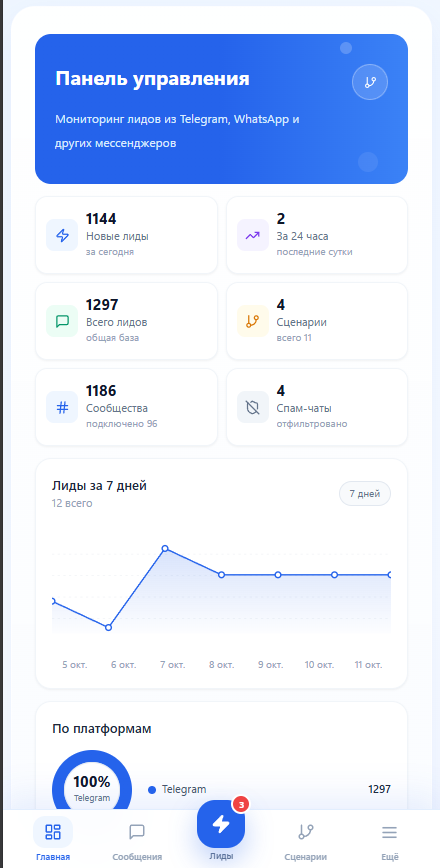Go to Главная tab in bottom navigation
Image resolution: width=440 pixels, height=868 pixels.
(53, 839)
